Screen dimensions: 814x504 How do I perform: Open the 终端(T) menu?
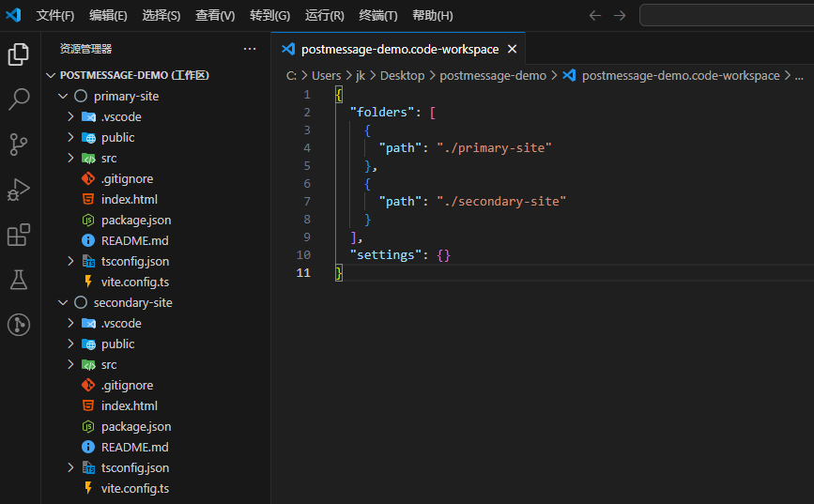click(378, 16)
